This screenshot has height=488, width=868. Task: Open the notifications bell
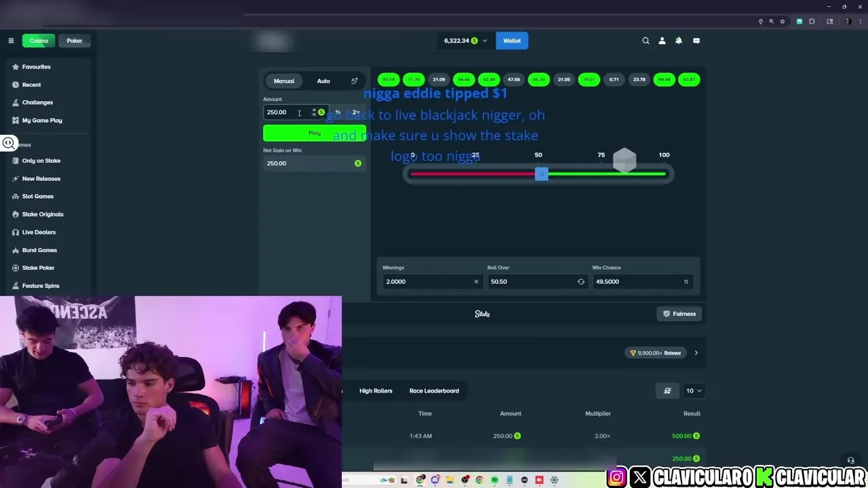click(679, 41)
